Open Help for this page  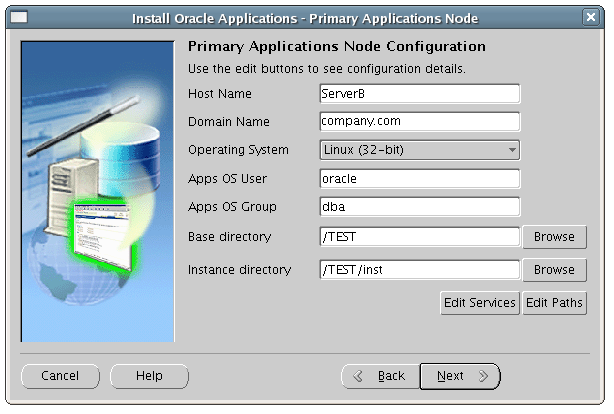[x=149, y=376]
